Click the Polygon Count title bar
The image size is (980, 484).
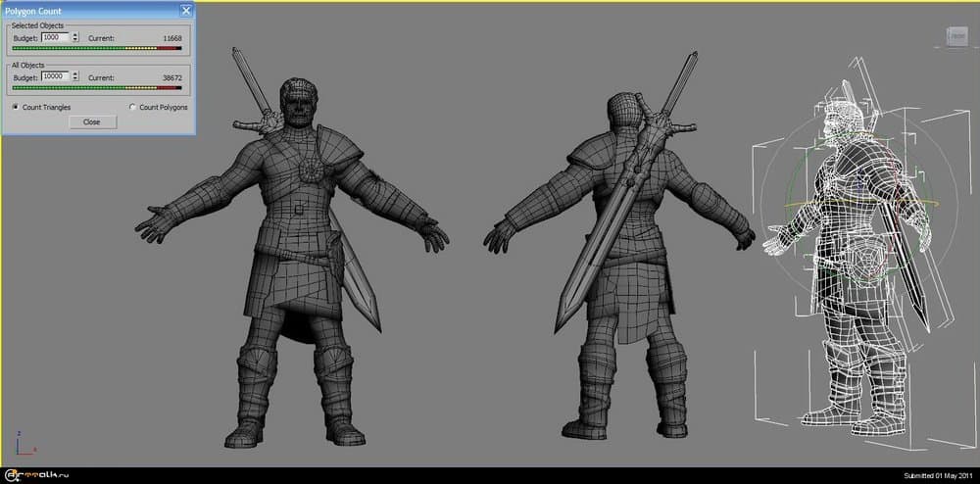[88, 11]
